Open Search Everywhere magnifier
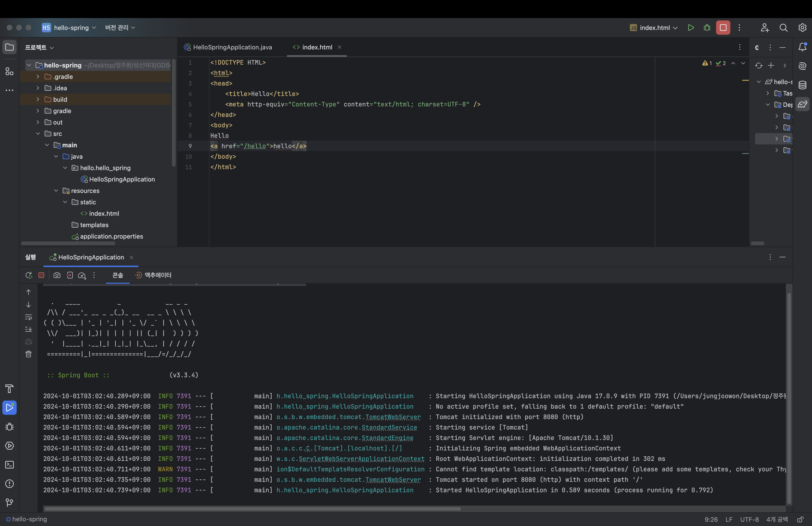This screenshot has width=812, height=526. [783, 28]
